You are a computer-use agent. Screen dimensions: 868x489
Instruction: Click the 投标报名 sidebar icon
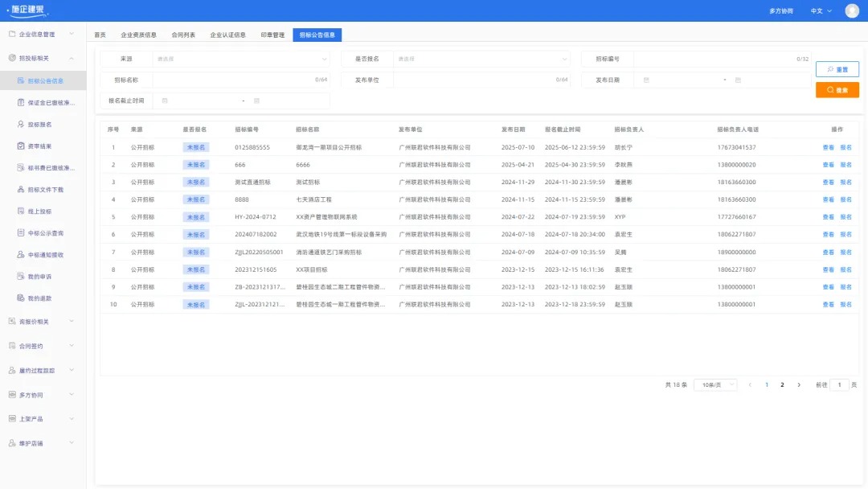tap(21, 125)
